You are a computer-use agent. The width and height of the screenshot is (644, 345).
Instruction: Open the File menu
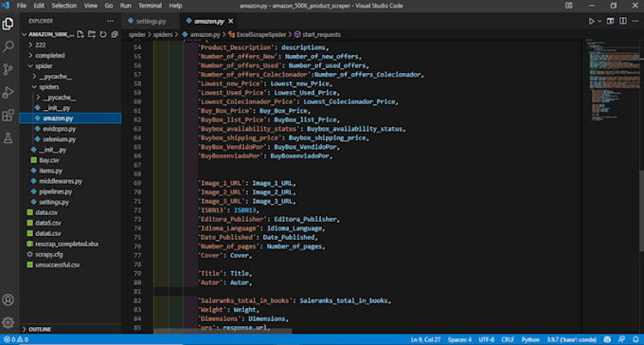(x=22, y=6)
